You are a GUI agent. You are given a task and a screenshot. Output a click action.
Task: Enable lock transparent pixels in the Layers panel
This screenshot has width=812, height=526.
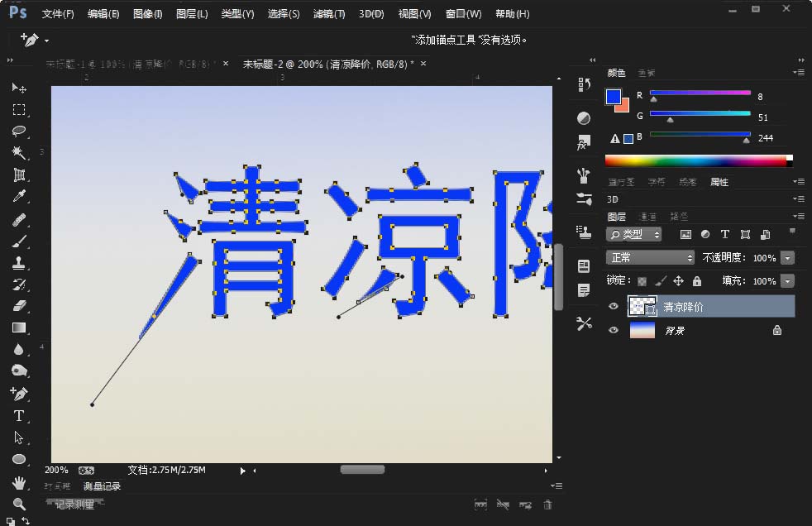click(x=642, y=280)
